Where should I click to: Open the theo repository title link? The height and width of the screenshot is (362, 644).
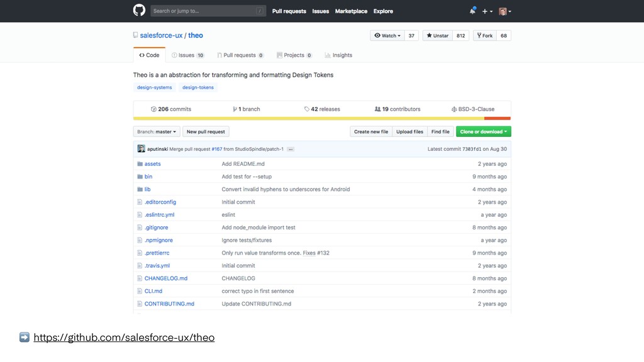pos(196,35)
